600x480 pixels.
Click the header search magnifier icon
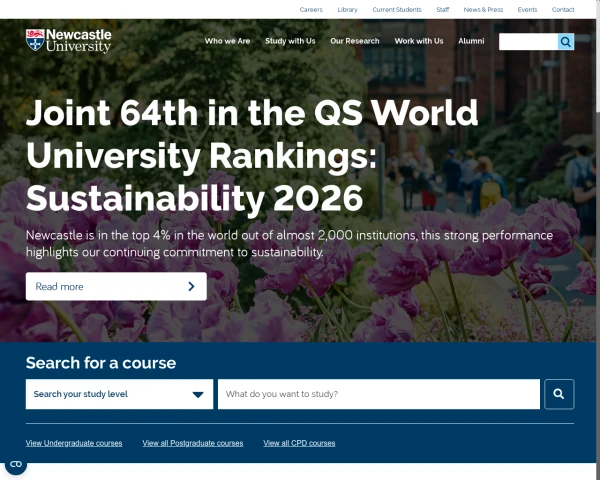click(566, 42)
